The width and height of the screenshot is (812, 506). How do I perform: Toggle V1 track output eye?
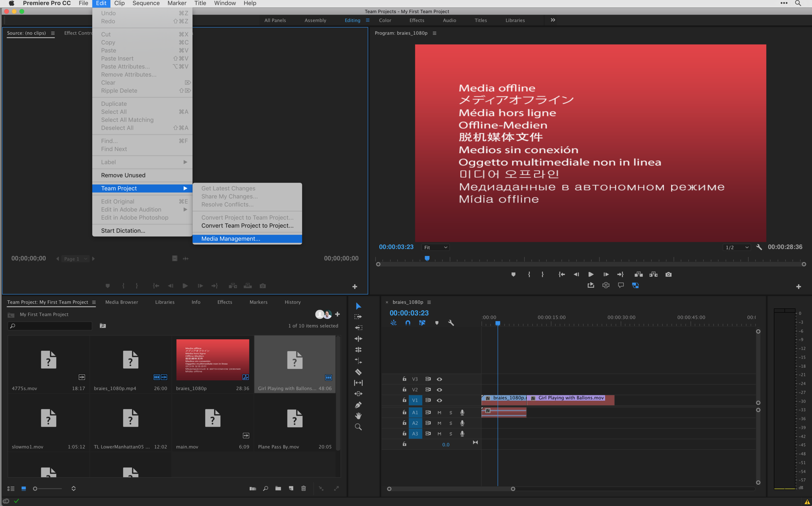pyautogui.click(x=439, y=400)
